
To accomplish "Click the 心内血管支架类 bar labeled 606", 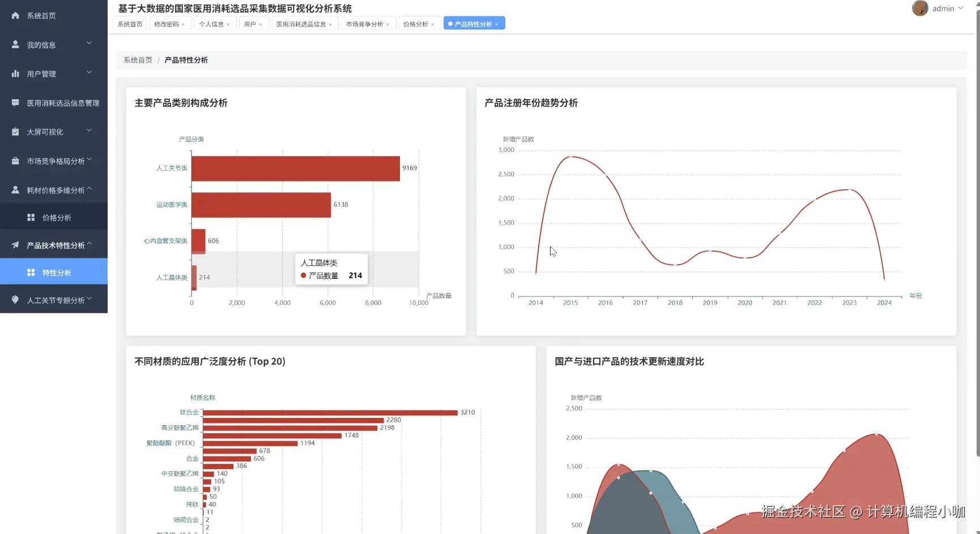I will coord(198,241).
